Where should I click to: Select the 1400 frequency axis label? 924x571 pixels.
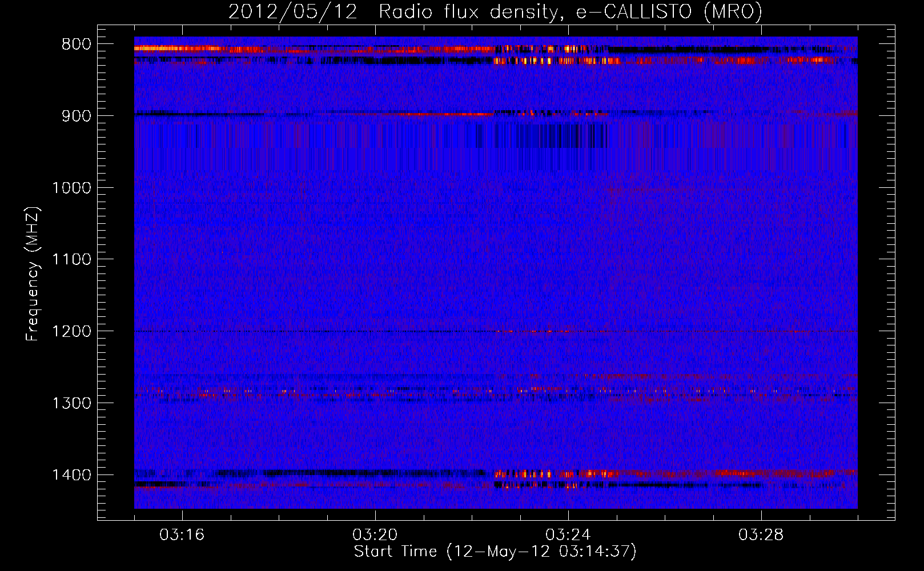(x=71, y=475)
